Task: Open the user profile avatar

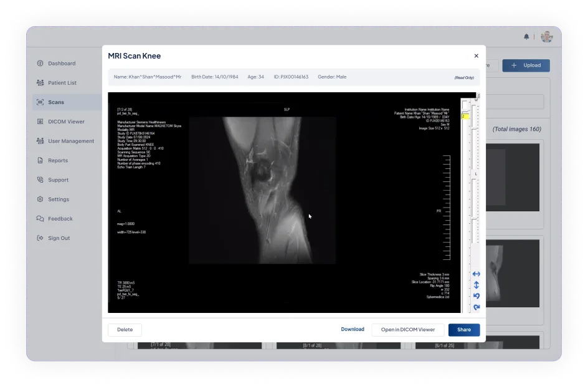Action: pos(547,37)
